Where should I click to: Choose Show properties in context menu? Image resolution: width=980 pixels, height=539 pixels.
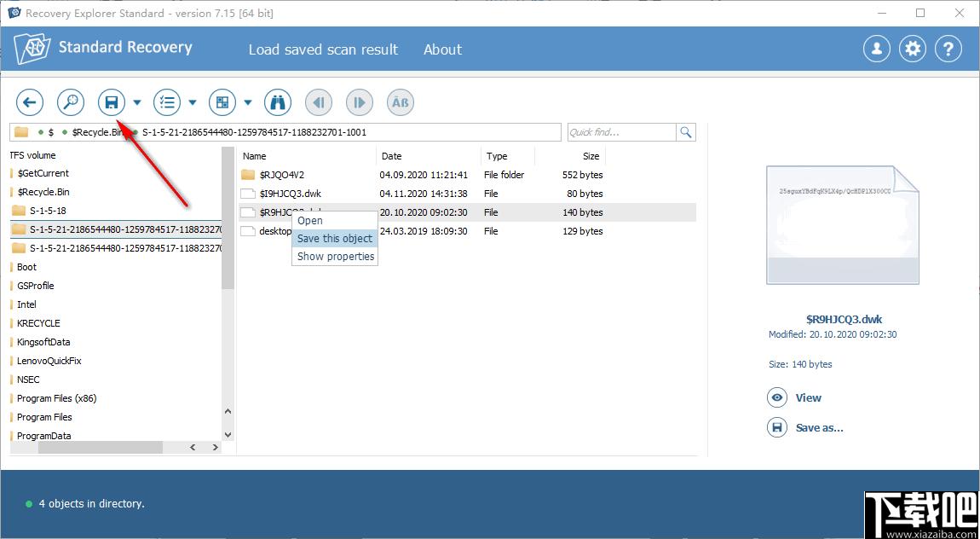[334, 257]
